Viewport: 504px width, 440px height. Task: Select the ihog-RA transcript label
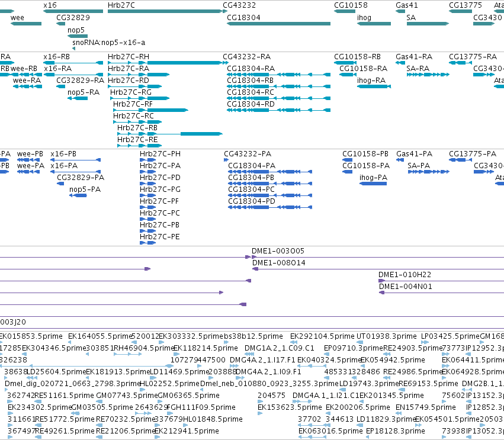pyautogui.click(x=371, y=81)
